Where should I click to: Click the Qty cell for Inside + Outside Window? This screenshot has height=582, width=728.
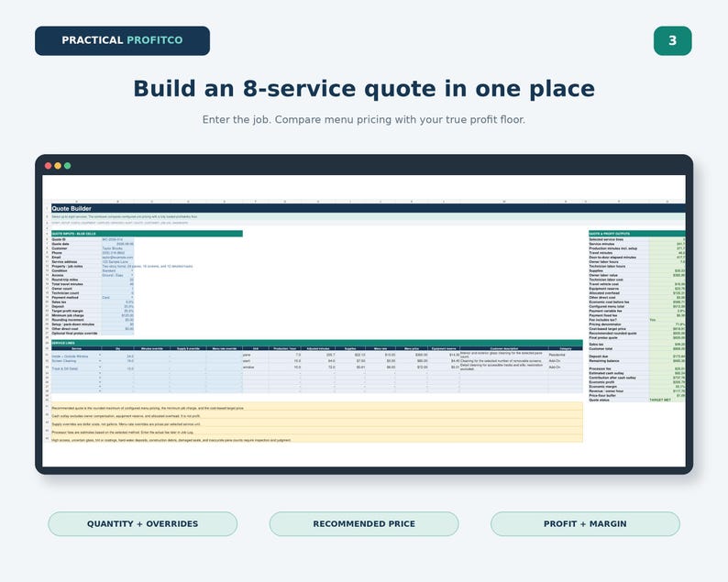pyautogui.click(x=118, y=356)
